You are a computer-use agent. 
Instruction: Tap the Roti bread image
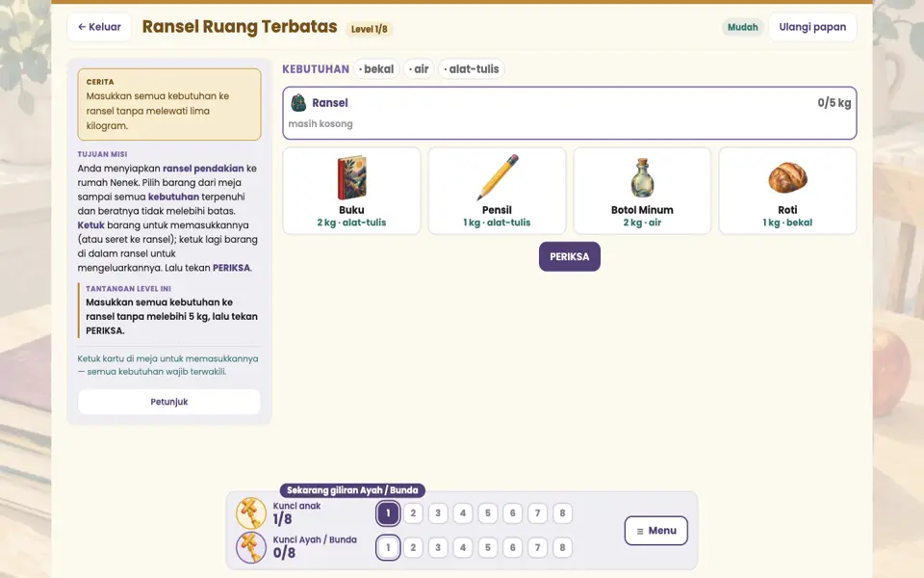pyautogui.click(x=788, y=177)
